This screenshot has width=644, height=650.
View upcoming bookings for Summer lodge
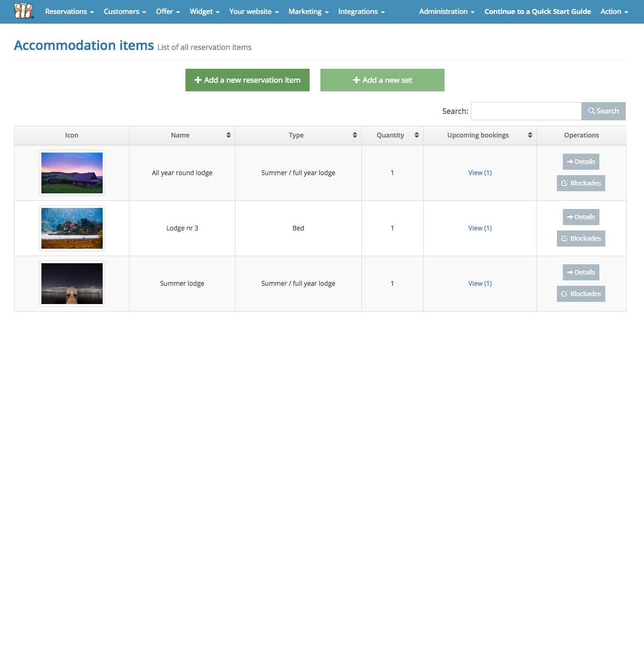tap(480, 284)
